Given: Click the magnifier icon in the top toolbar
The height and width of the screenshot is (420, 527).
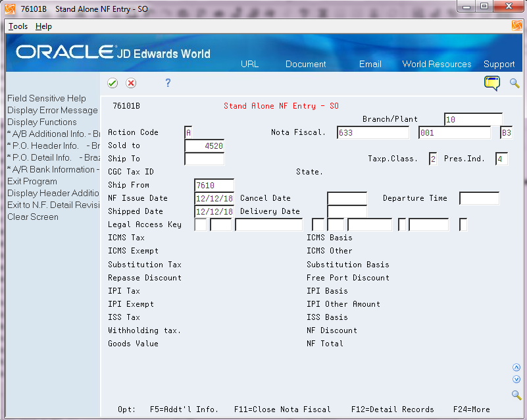Looking at the screenshot, I should click(x=514, y=83).
